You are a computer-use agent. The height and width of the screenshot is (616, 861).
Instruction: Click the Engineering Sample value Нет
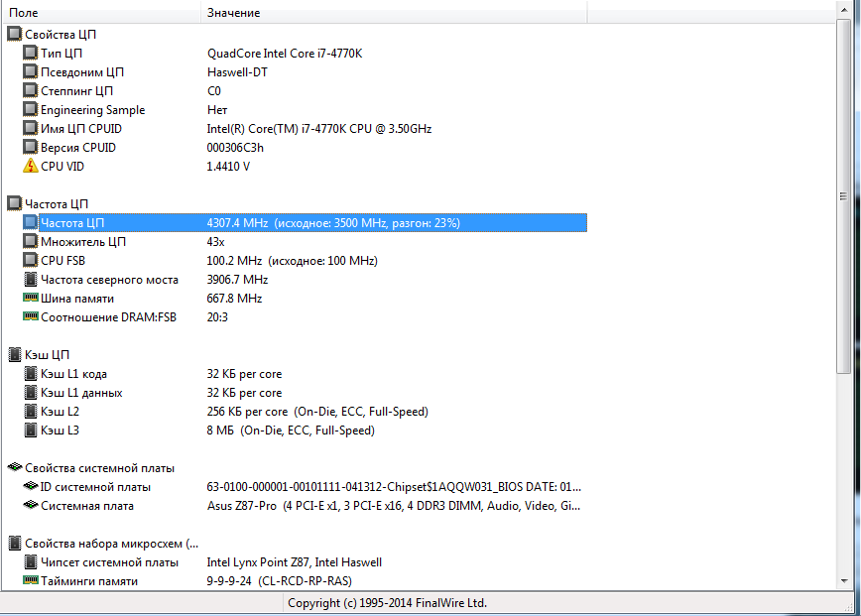(x=217, y=110)
